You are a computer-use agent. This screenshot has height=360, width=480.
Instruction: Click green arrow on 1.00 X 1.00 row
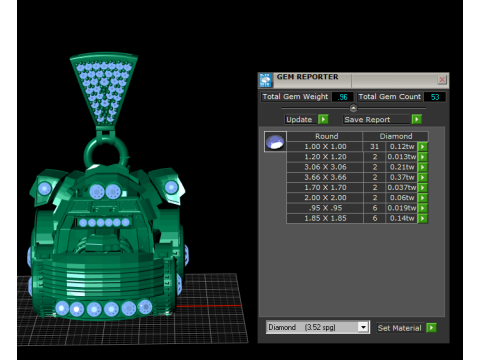pyautogui.click(x=423, y=147)
